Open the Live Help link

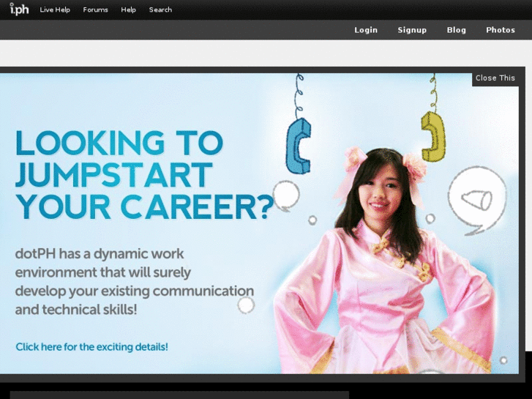click(x=55, y=10)
